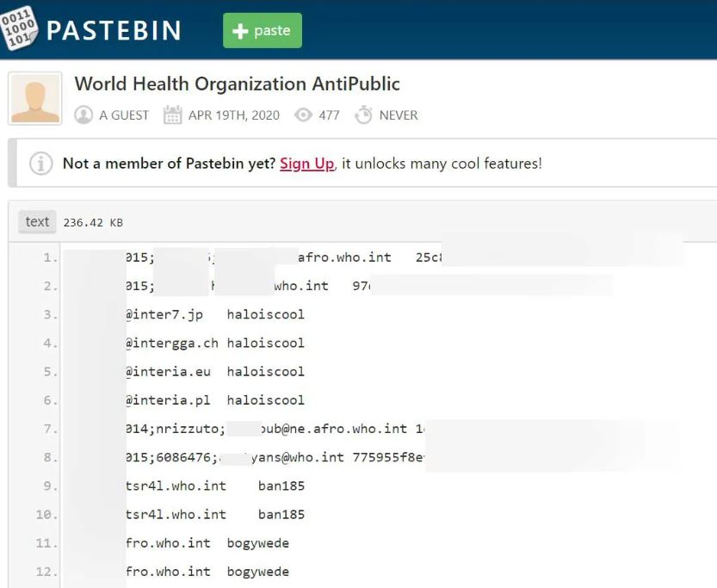Click the PASTEBIN wordmark in header
Image resolution: width=717 pixels, height=588 pixels.
(114, 31)
